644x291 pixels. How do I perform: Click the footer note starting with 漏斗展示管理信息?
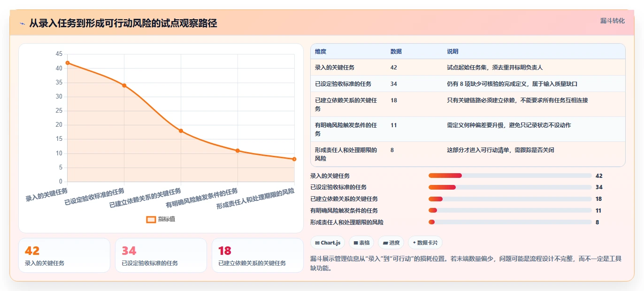[x=466, y=263]
